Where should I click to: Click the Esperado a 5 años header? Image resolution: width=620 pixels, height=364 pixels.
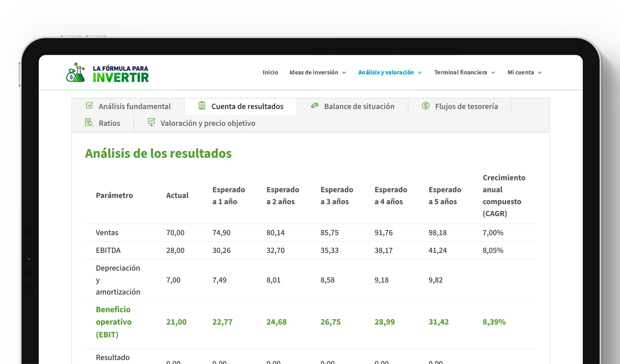click(445, 196)
